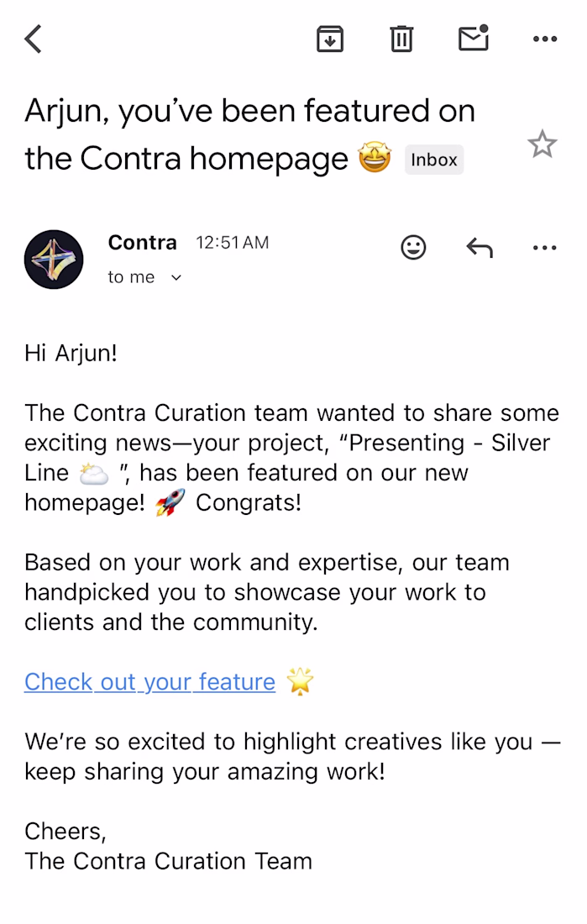Open the Contra sender avatar

(54, 260)
